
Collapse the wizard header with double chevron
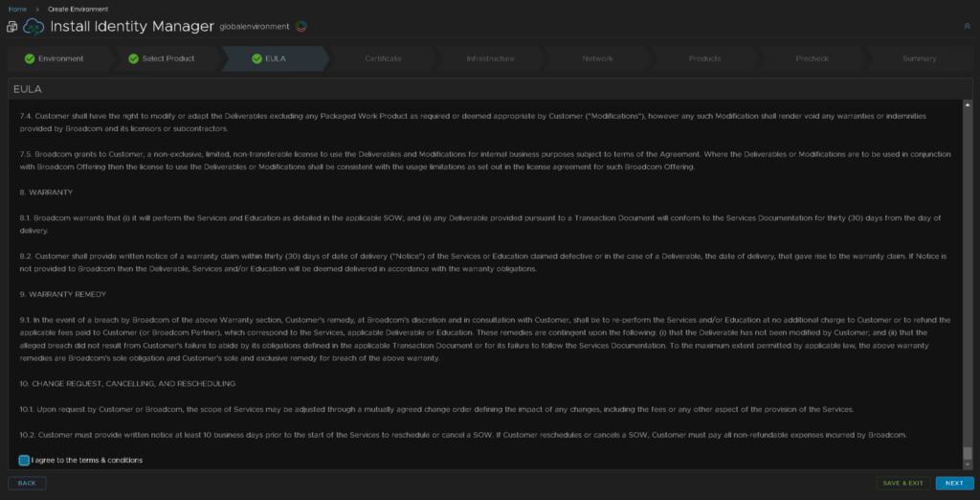967,26
